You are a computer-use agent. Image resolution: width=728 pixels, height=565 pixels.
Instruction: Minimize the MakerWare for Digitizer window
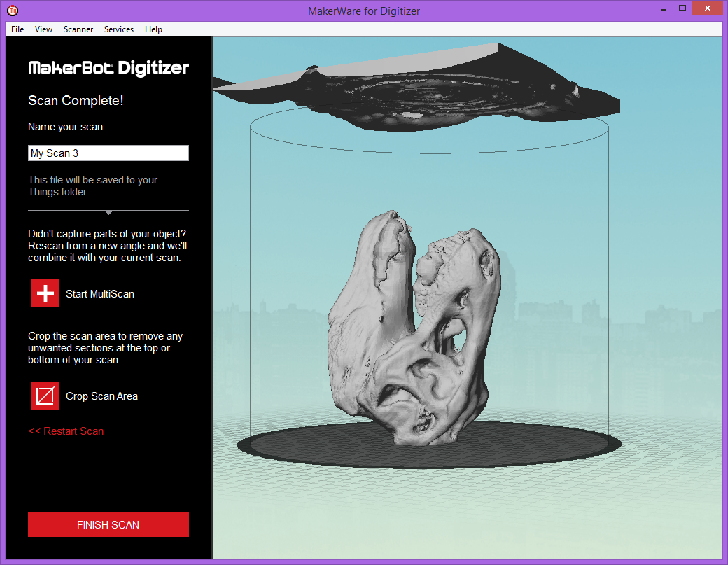coord(664,9)
